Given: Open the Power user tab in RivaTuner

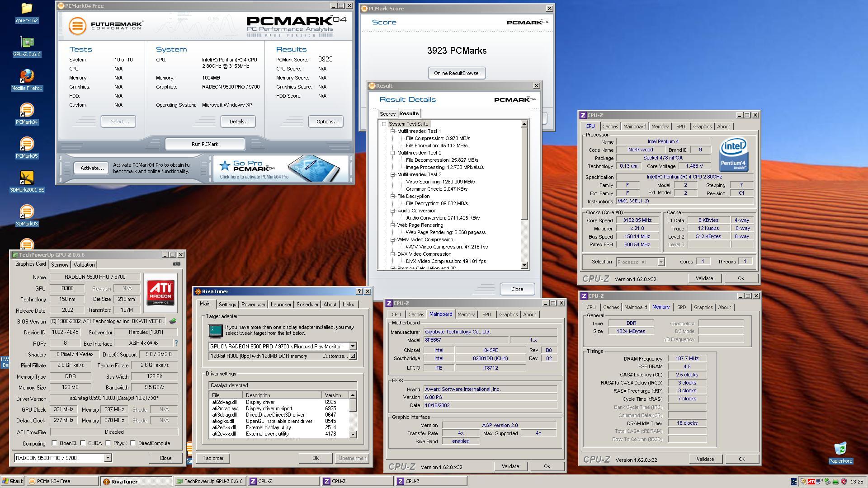Looking at the screenshot, I should pos(253,305).
